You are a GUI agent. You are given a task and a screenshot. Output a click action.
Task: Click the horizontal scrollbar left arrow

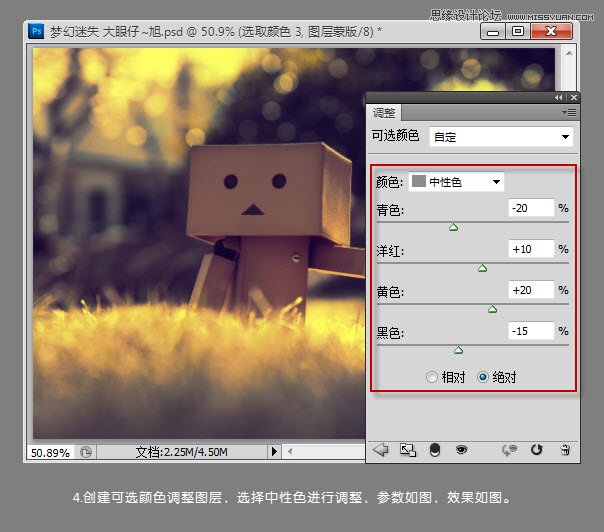click(x=290, y=451)
